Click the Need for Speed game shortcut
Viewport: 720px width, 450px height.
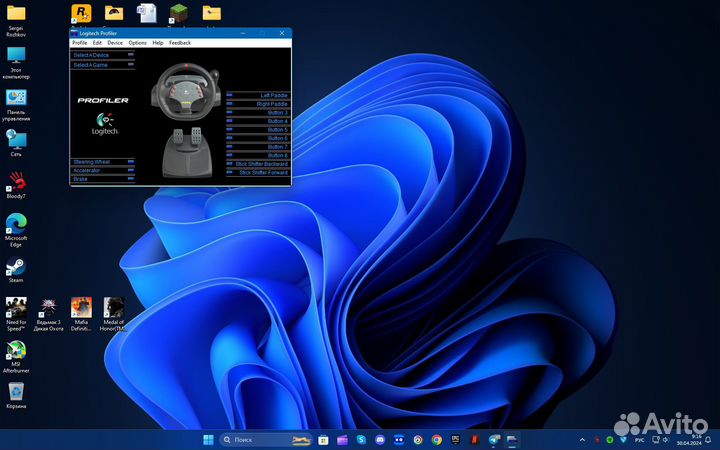pyautogui.click(x=16, y=308)
